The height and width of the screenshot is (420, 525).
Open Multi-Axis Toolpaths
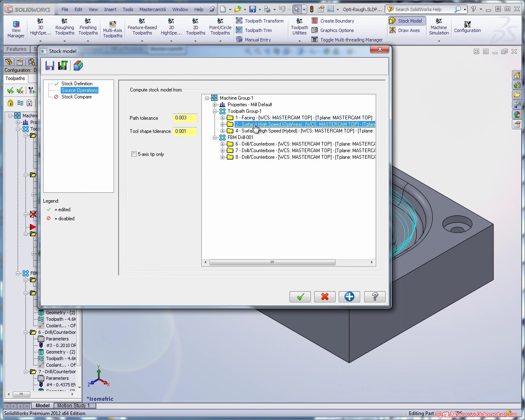113,30
